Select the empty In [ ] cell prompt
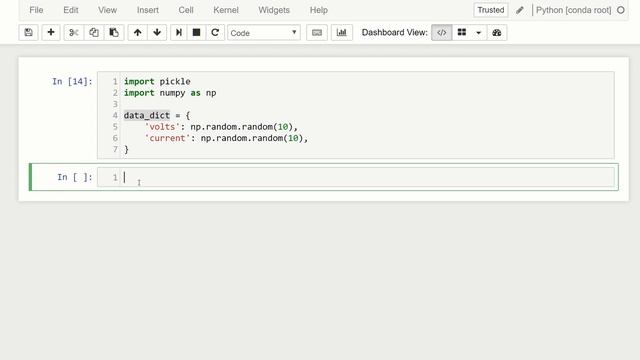 [75, 177]
